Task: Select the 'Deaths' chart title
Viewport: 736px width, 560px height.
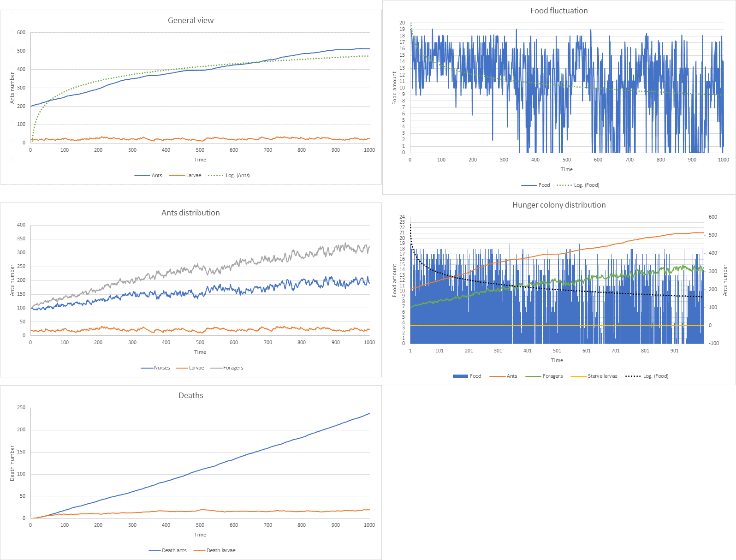Action: point(191,395)
